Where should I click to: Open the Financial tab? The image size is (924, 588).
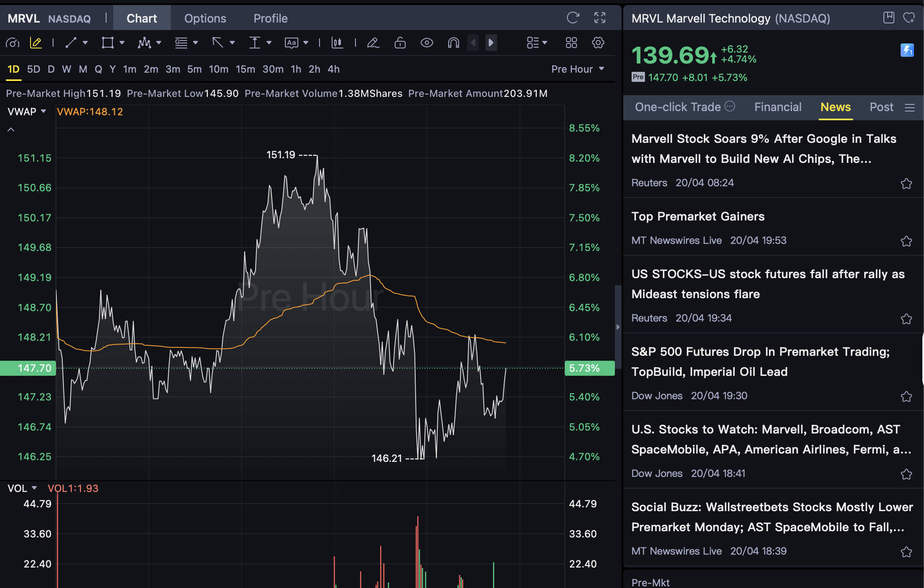(x=777, y=107)
